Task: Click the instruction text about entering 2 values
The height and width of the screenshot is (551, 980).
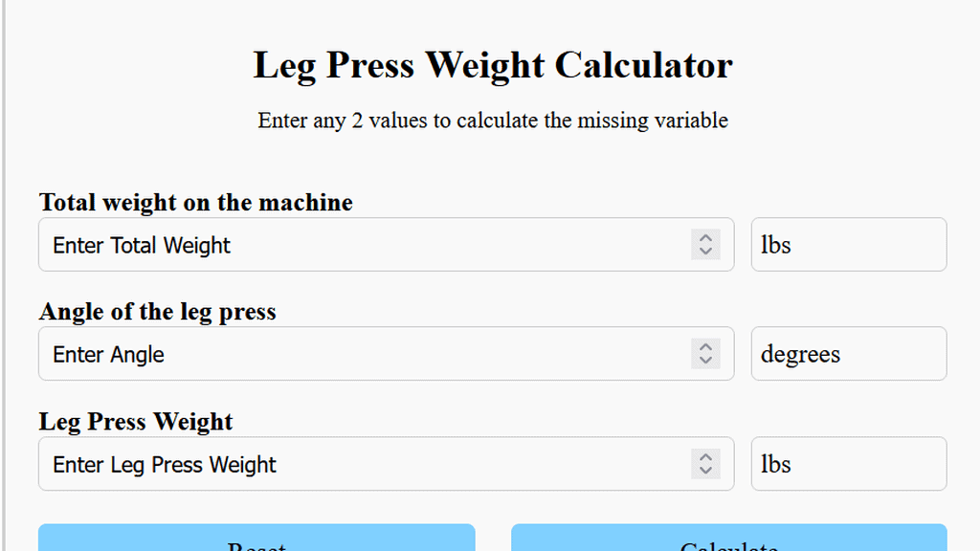Action: 492,121
